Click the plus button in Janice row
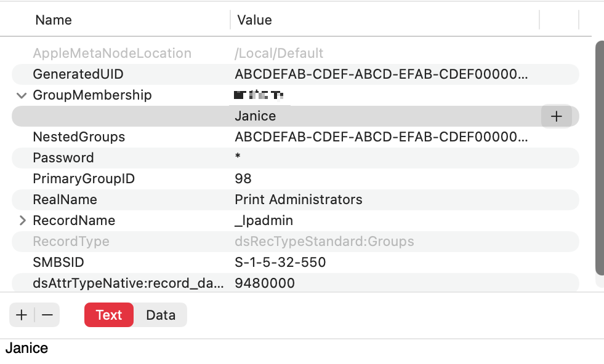The height and width of the screenshot is (364, 604). tap(556, 116)
